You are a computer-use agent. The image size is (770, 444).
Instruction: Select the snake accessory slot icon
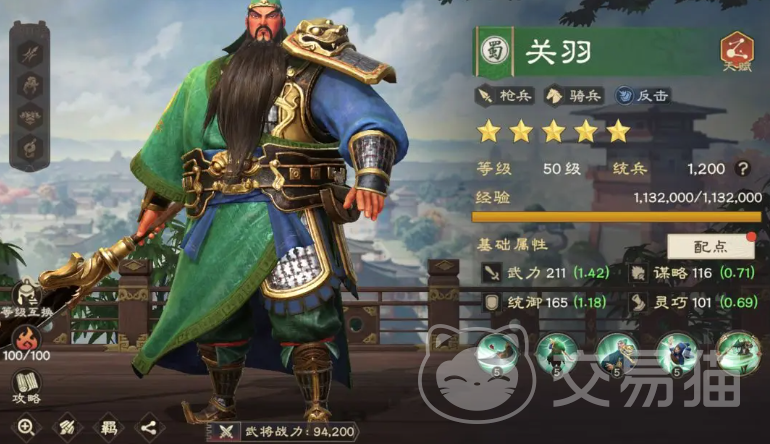tap(29, 148)
